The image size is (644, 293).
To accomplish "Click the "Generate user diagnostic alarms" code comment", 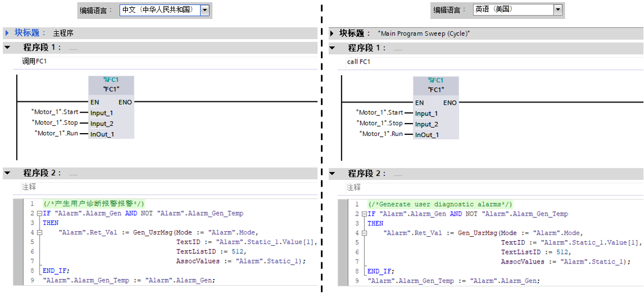I will [440, 204].
